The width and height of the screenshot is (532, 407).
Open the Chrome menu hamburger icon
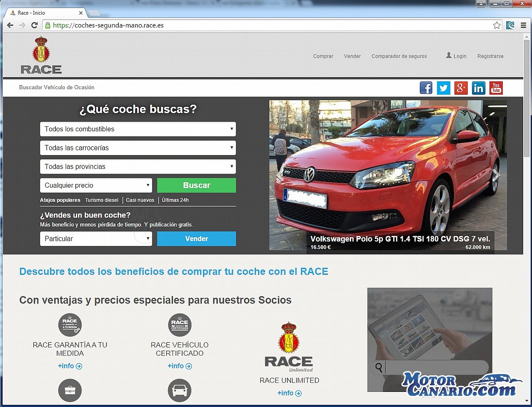tap(524, 25)
